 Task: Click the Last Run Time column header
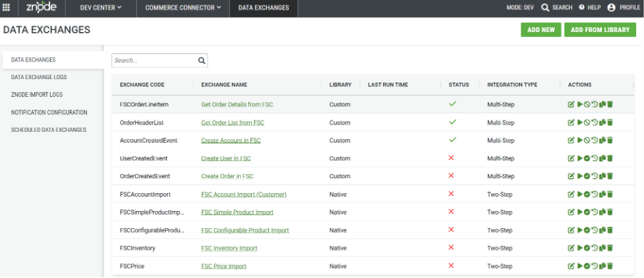[x=388, y=85]
